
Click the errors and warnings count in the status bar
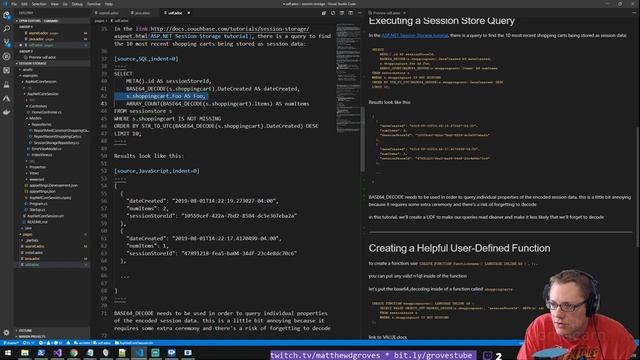(x=51, y=343)
